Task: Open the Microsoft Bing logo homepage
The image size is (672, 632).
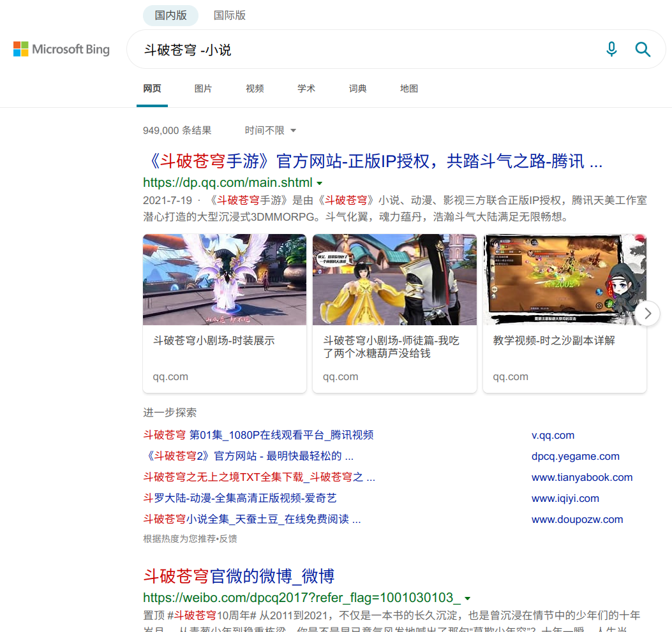Action: (x=61, y=49)
